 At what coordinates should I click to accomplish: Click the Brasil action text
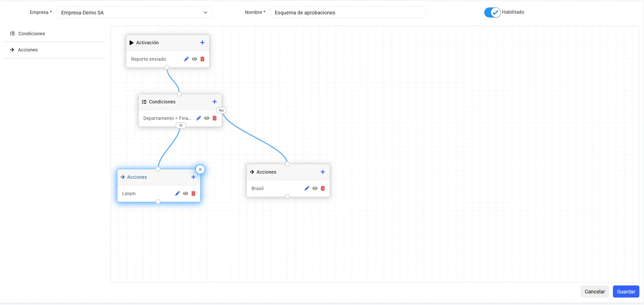point(258,189)
